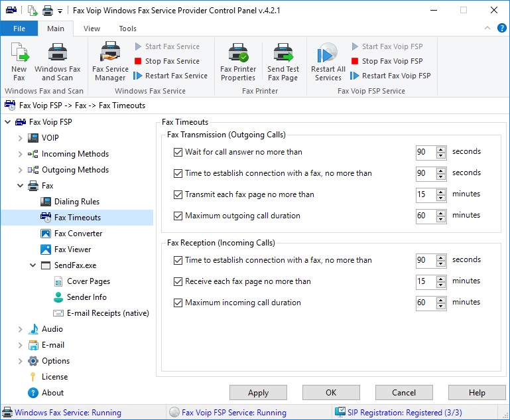Send Test Fax Page
Viewport: 510px width, 420px height.
click(x=283, y=62)
